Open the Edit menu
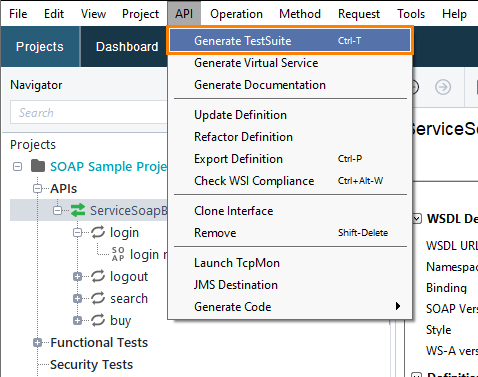Image resolution: width=478 pixels, height=377 pixels. [x=54, y=14]
